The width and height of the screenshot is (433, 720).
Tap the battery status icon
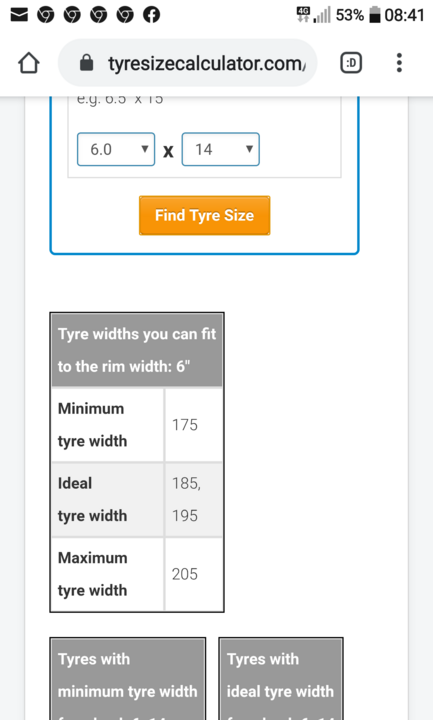click(x=375, y=15)
